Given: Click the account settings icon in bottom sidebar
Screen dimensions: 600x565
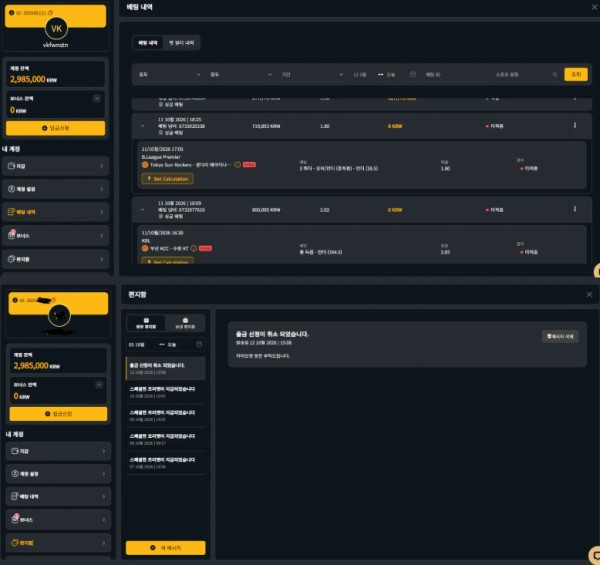Looking at the screenshot, I should coord(15,474).
